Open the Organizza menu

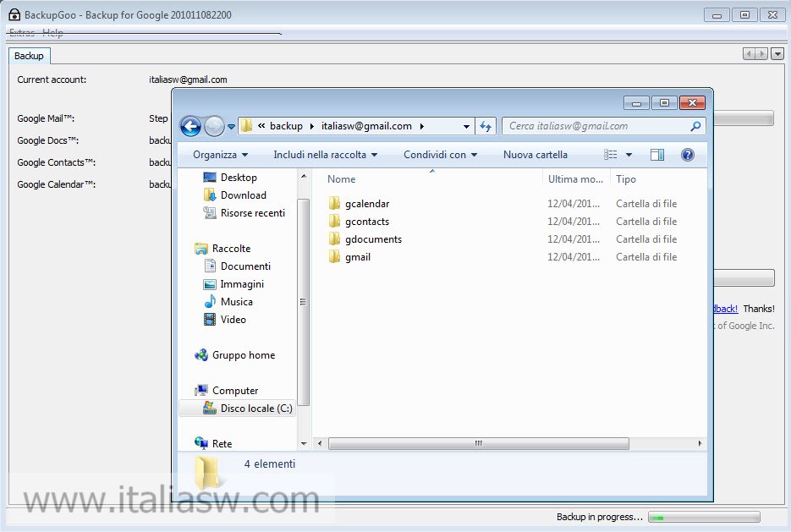coord(220,155)
